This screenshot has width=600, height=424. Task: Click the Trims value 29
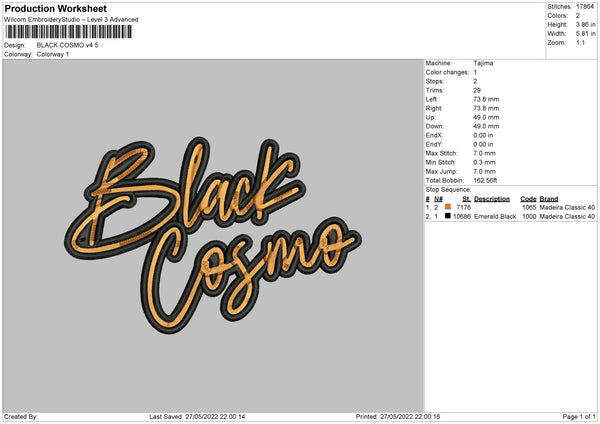(x=477, y=90)
